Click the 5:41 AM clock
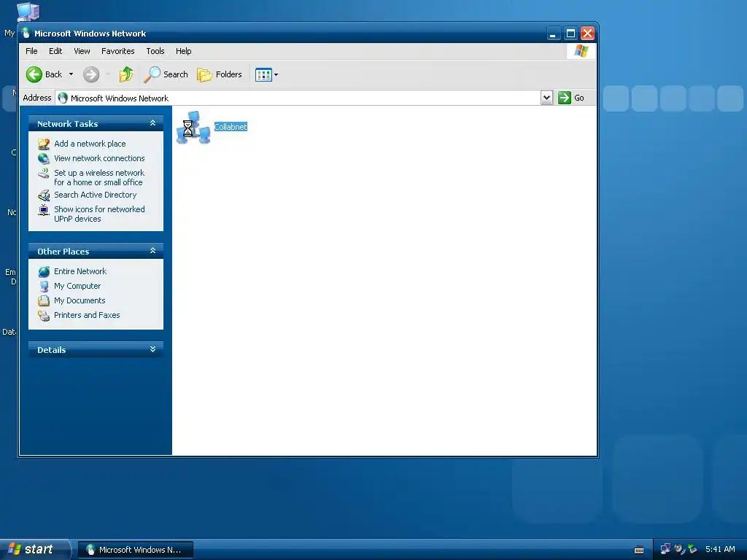 720,549
